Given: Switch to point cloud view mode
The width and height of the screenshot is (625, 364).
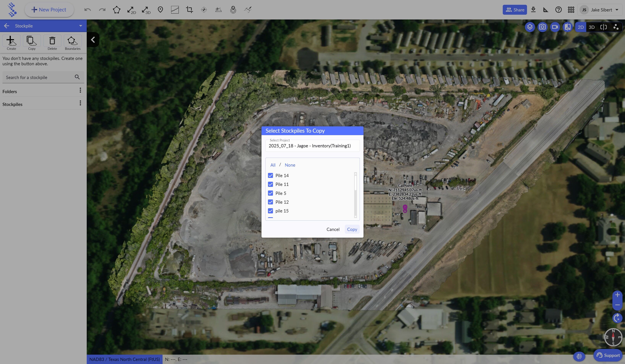Looking at the screenshot, I should click(x=616, y=27).
